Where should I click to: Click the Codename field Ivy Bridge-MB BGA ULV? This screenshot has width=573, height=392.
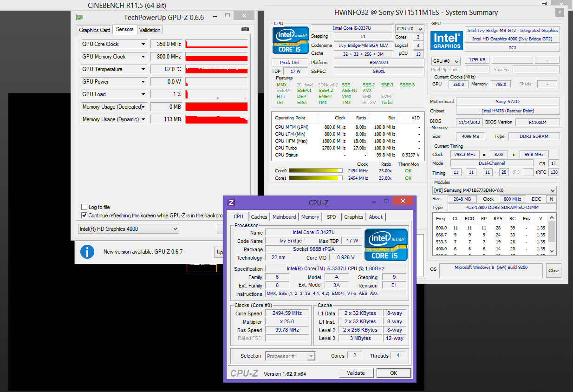(x=363, y=46)
